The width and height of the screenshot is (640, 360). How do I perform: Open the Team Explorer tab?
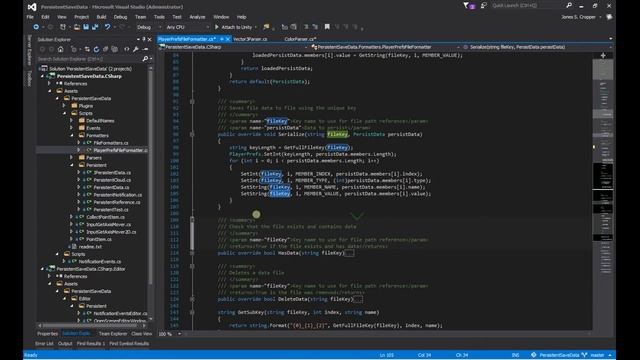[x=113, y=334]
